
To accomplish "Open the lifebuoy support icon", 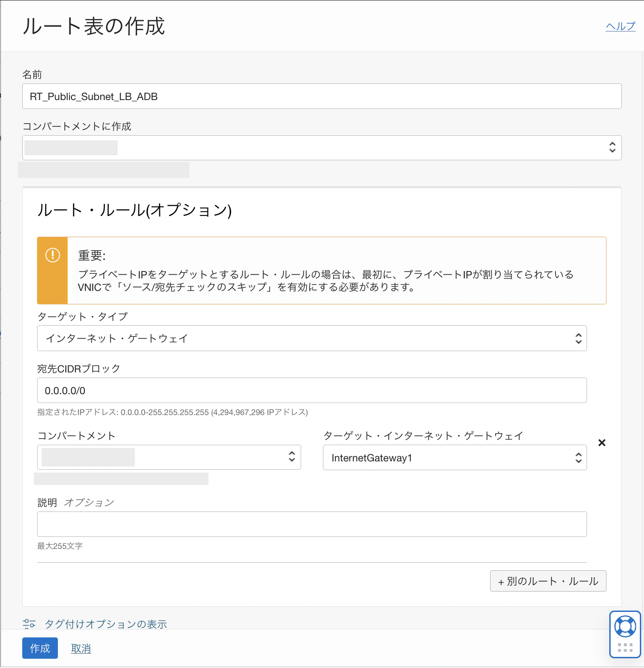I will click(625, 627).
